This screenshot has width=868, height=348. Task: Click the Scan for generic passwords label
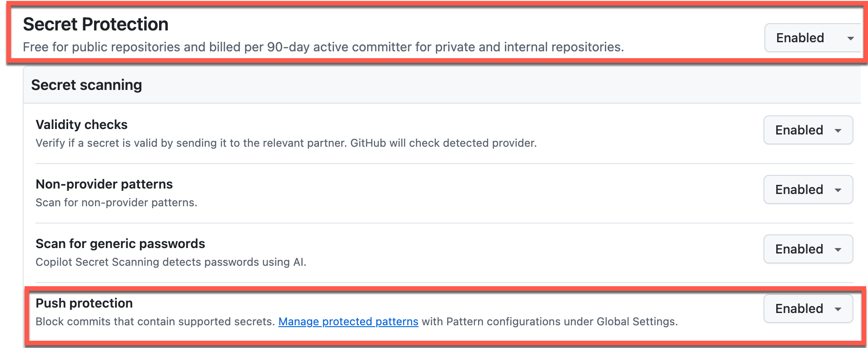[x=120, y=244]
